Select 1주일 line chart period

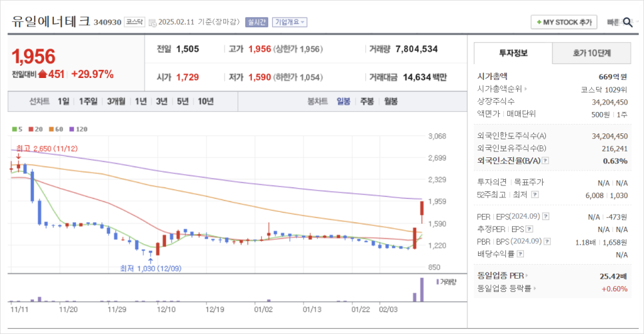(x=88, y=101)
